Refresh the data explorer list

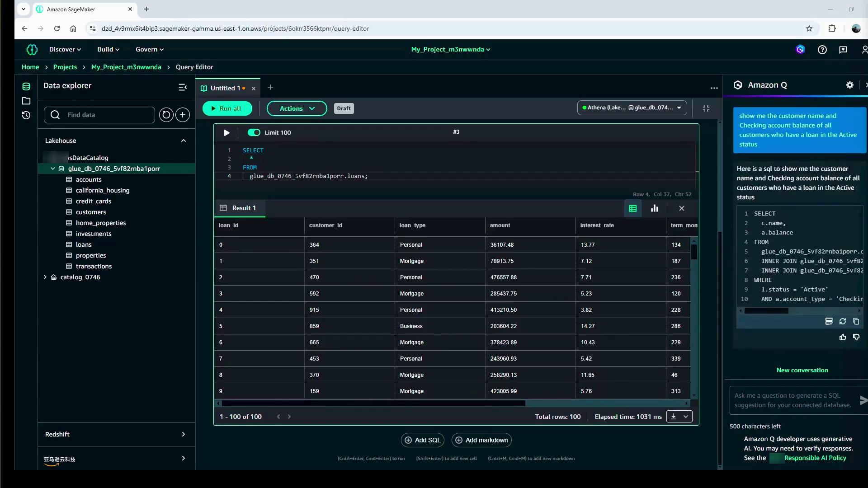tap(166, 115)
